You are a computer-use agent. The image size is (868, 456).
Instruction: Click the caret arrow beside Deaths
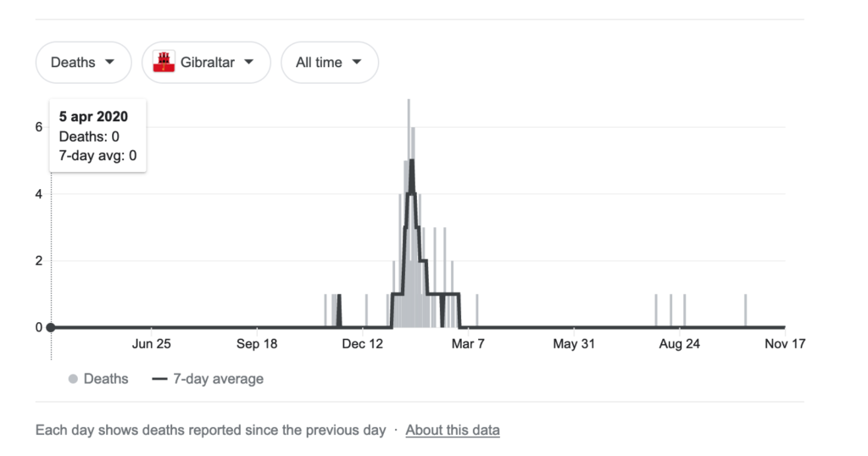pyautogui.click(x=110, y=62)
